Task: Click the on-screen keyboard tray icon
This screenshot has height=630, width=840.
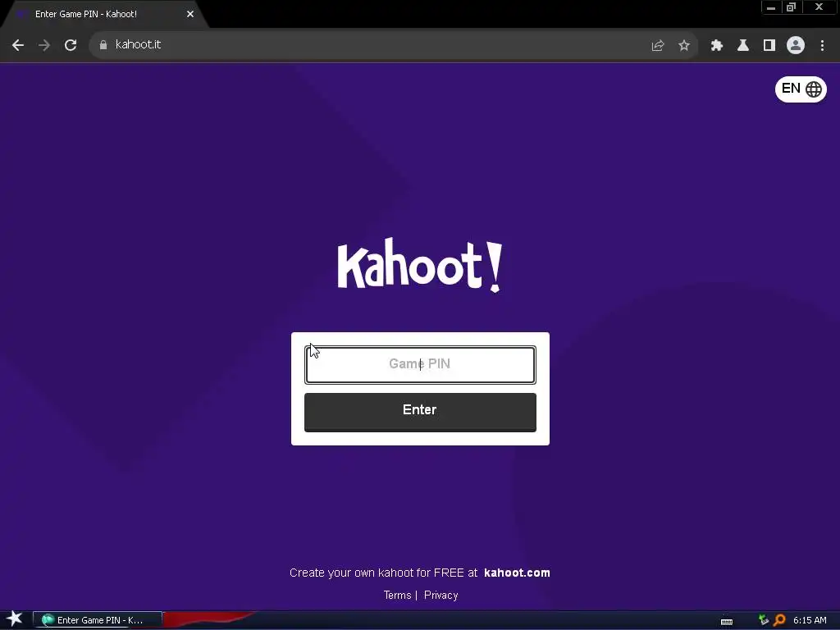Action: click(727, 621)
